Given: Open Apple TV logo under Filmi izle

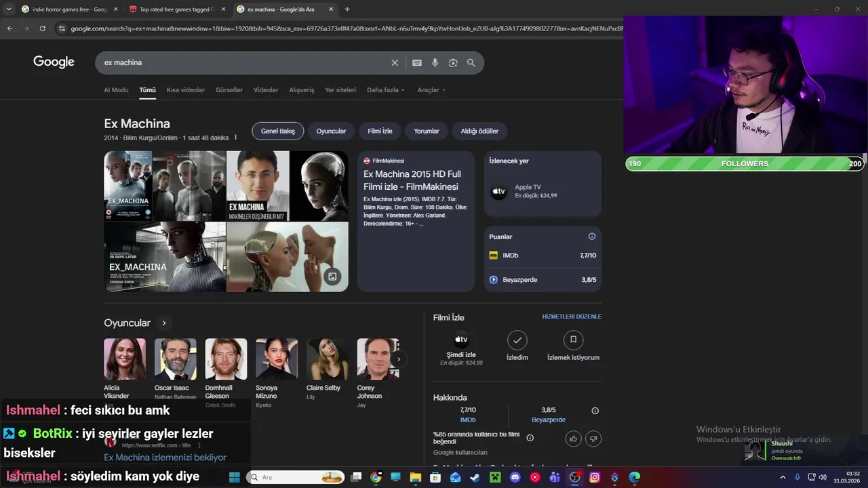Looking at the screenshot, I should [461, 340].
